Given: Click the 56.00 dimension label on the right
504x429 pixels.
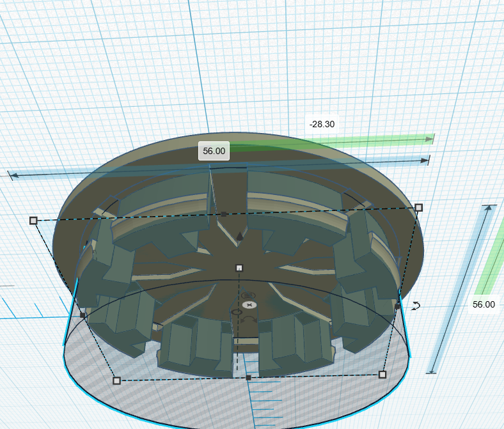Looking at the screenshot, I should [484, 304].
